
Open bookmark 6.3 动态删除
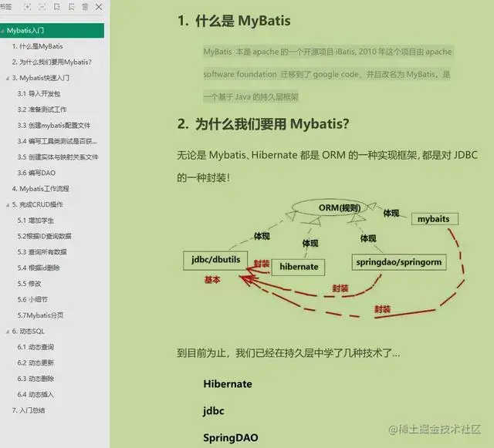36,379
